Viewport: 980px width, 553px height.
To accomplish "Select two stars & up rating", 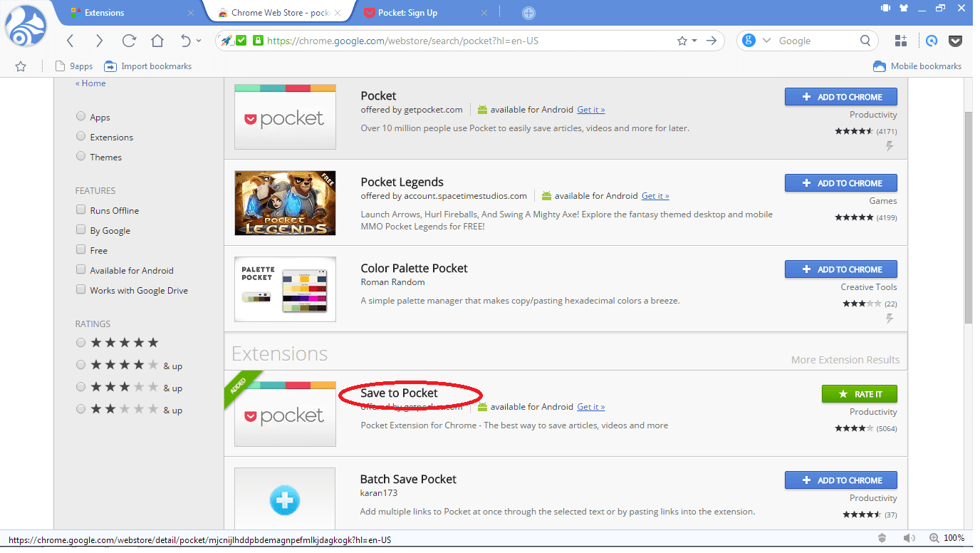I will coord(80,409).
